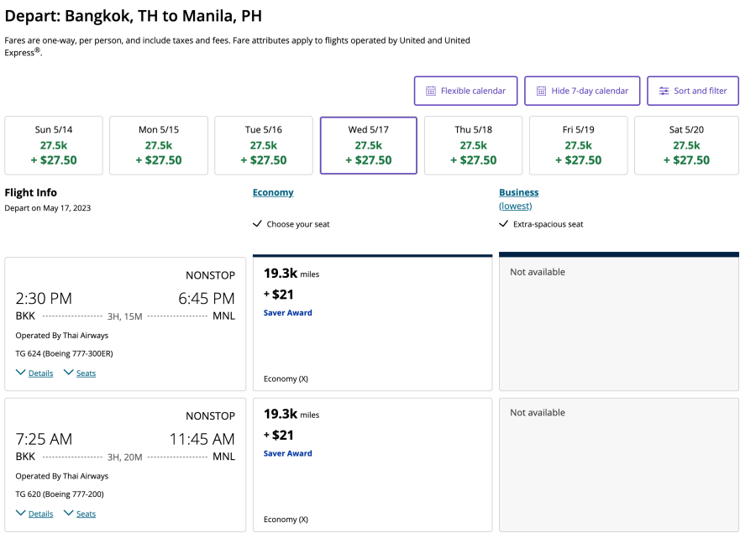This screenshot has height=538, width=756.
Task: Click the sliders icon in Sort and filter
Action: pyautogui.click(x=664, y=91)
